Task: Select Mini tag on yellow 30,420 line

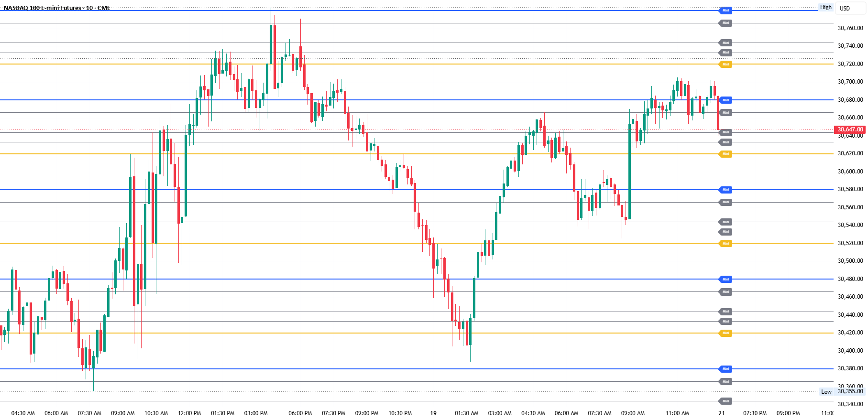Action: [x=725, y=333]
